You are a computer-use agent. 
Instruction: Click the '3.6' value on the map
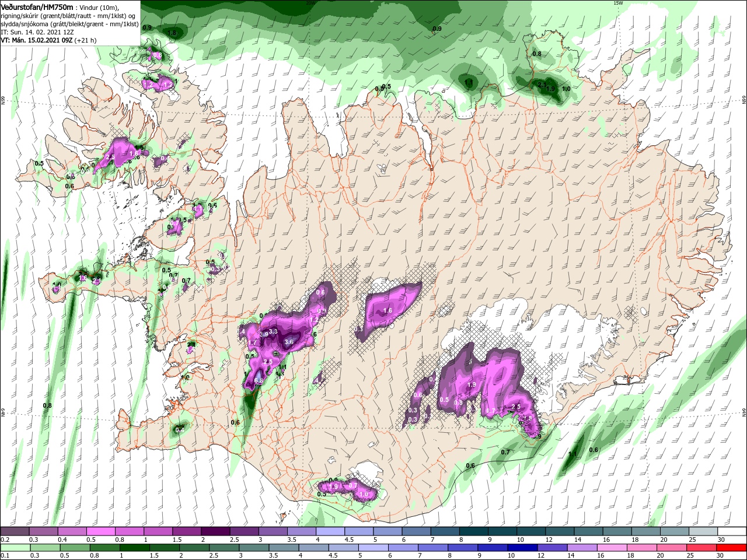click(x=289, y=342)
